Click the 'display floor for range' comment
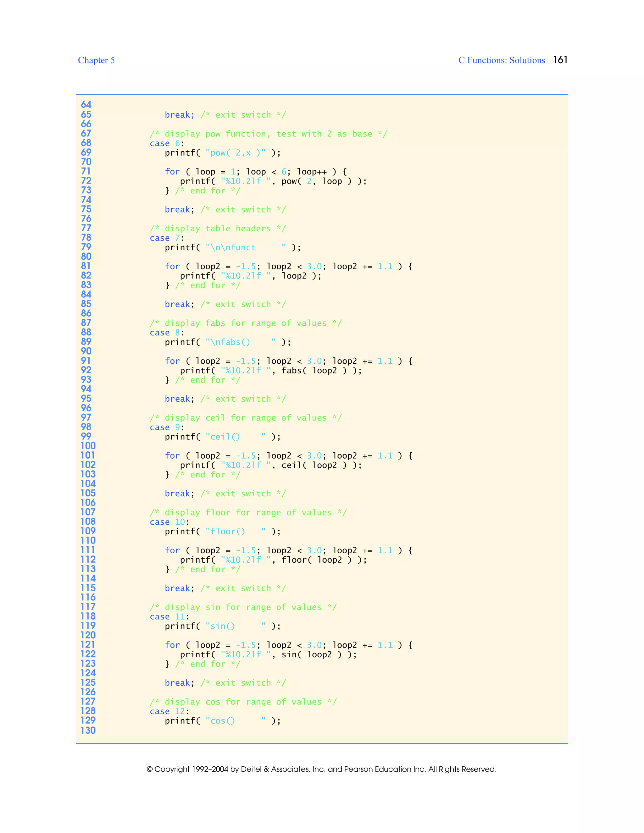 click(x=248, y=512)
